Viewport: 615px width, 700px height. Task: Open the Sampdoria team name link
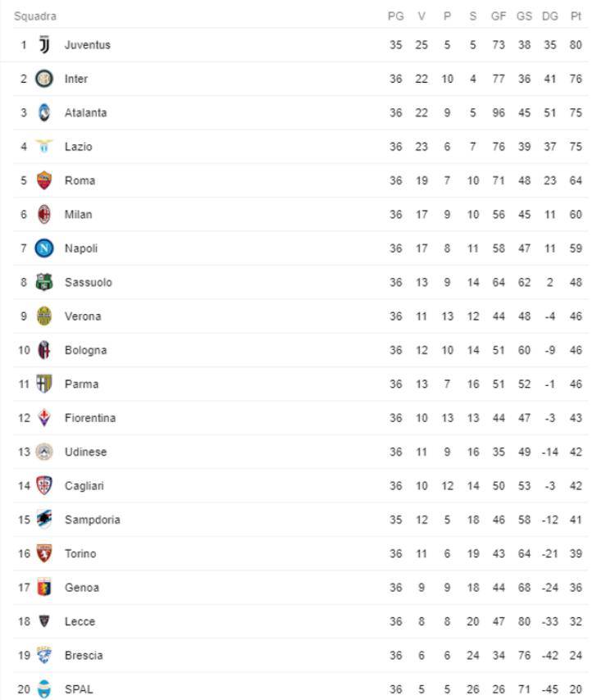(x=92, y=520)
